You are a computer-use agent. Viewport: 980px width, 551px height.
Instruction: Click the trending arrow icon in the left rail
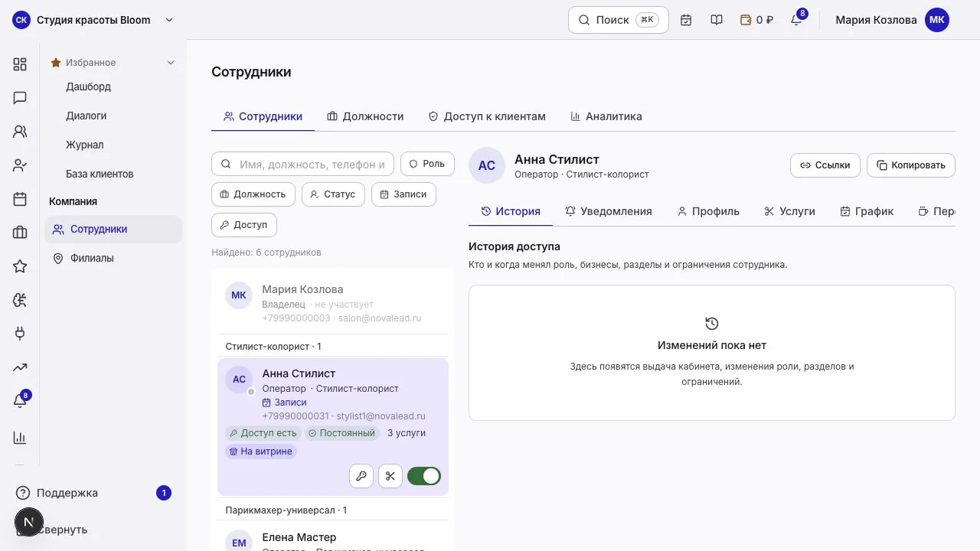(20, 367)
